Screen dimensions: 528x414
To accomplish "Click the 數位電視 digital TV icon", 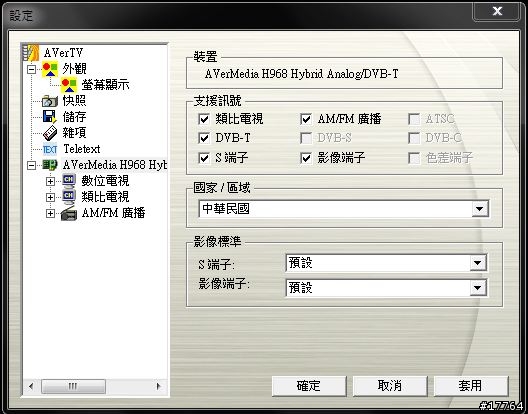I will point(69,181).
